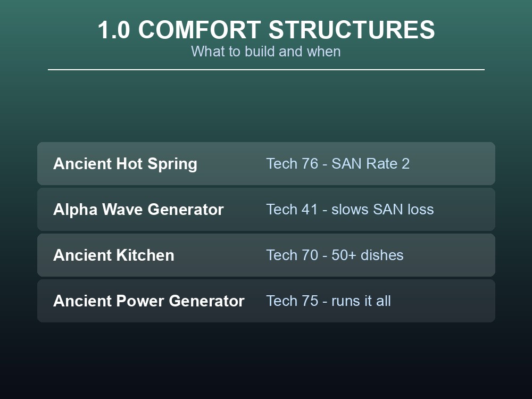This screenshot has width=532, height=399.
Task: Select the 'slows SAN loss' description
Action: click(x=383, y=209)
